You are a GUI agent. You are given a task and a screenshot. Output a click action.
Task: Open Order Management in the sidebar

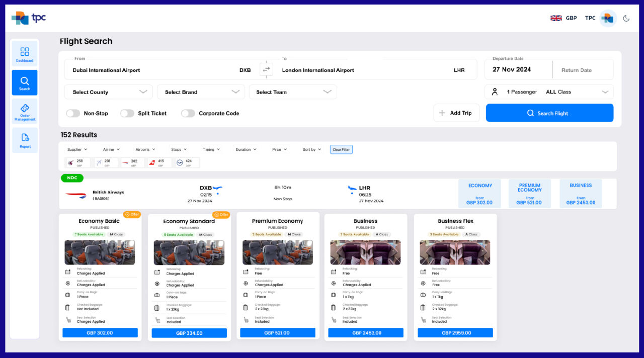click(25, 111)
